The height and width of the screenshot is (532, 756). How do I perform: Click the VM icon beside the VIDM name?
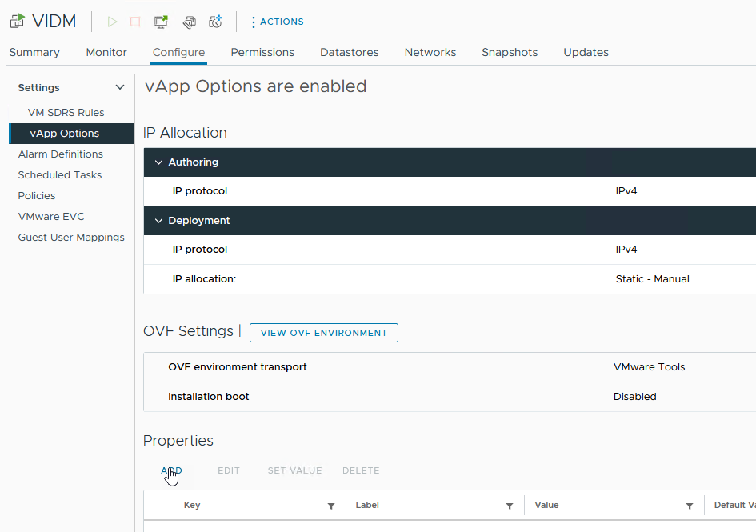pos(16,20)
